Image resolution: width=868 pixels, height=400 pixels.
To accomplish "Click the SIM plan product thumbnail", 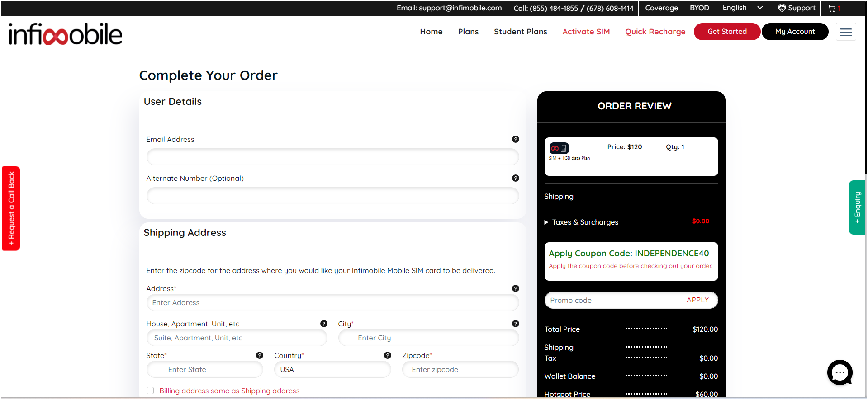I will click(559, 148).
